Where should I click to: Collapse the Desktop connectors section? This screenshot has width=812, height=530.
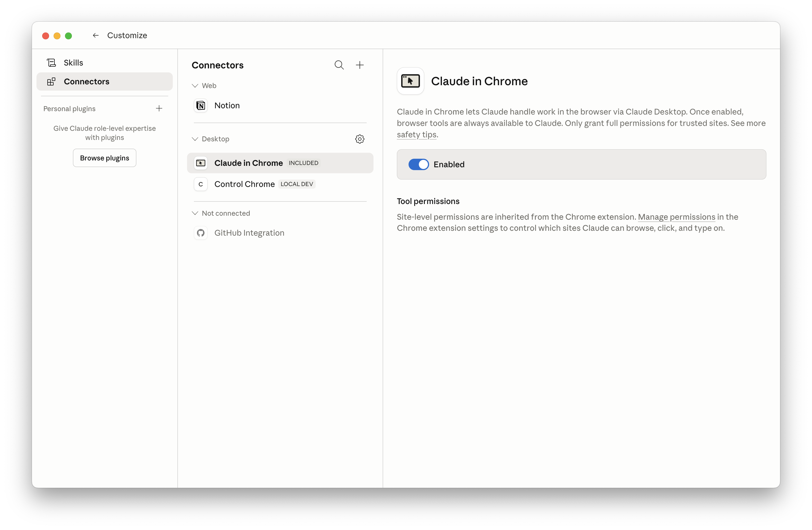pyautogui.click(x=195, y=139)
